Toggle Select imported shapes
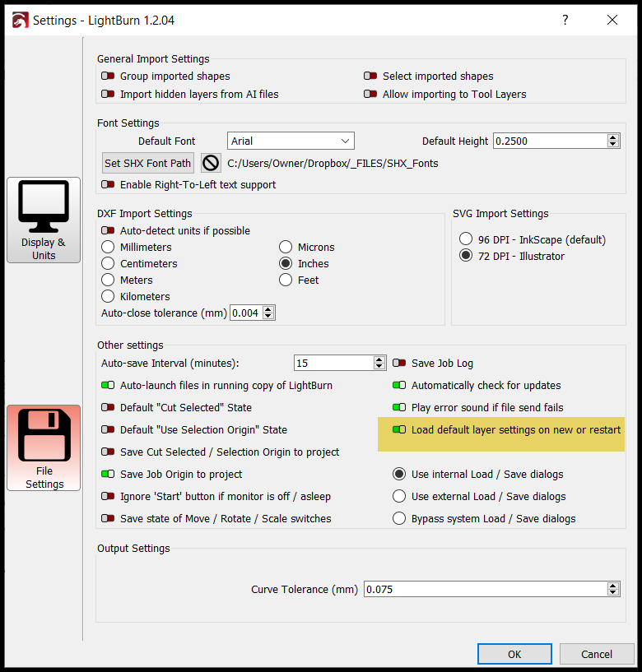 pyautogui.click(x=370, y=76)
